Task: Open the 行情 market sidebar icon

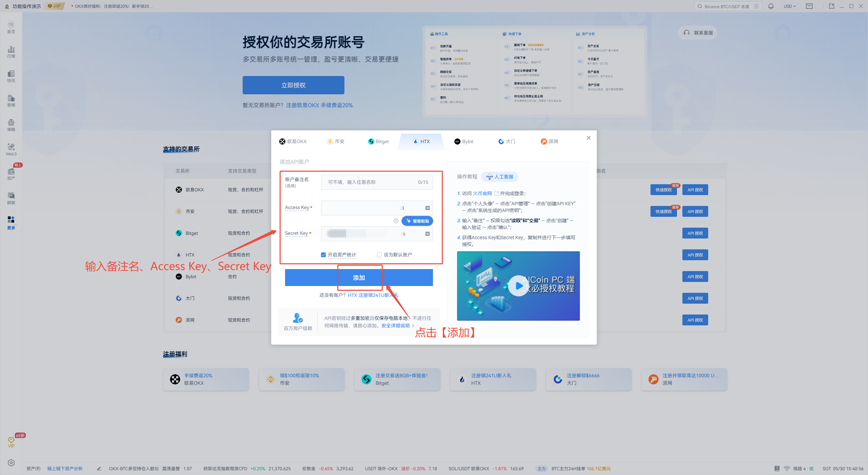Action: (x=11, y=52)
